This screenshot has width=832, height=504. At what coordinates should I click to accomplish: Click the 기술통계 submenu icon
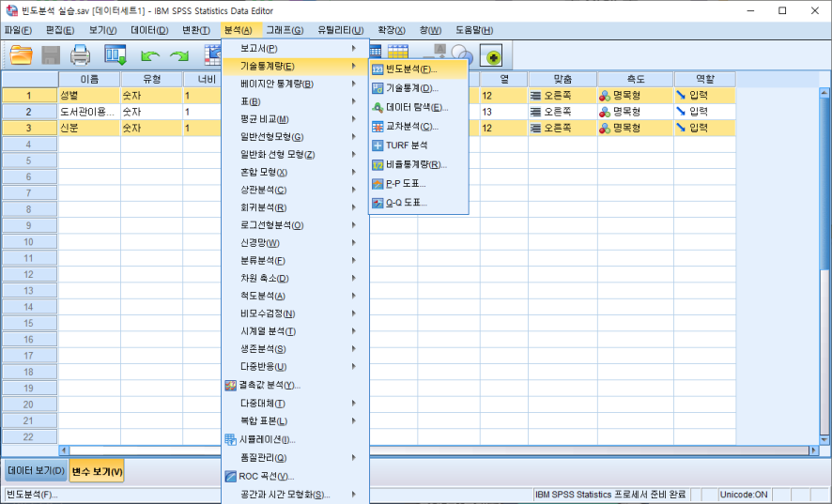click(377, 88)
